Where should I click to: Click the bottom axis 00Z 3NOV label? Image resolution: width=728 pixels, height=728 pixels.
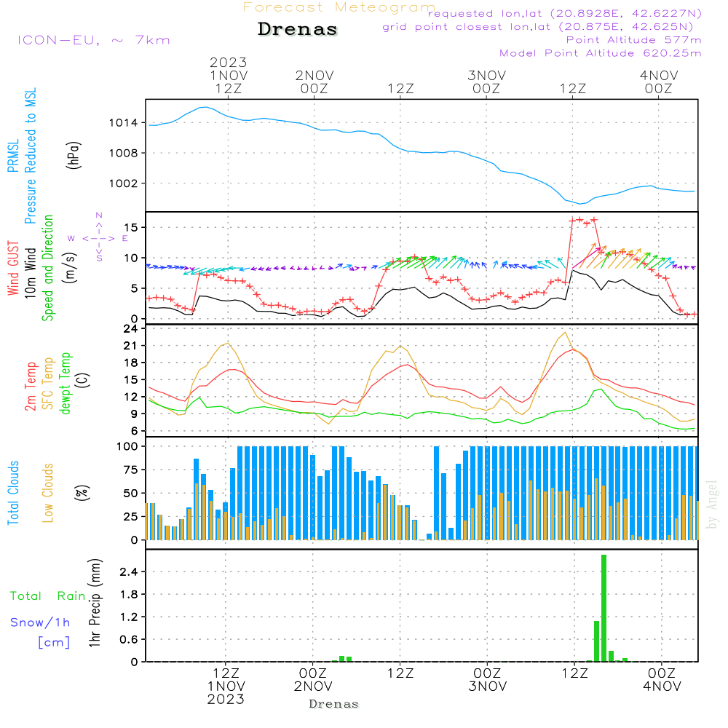pos(487,680)
